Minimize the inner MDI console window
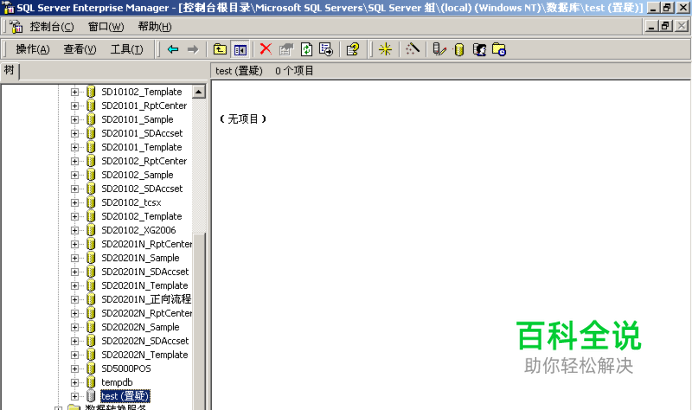The height and width of the screenshot is (410, 692). 651,26
